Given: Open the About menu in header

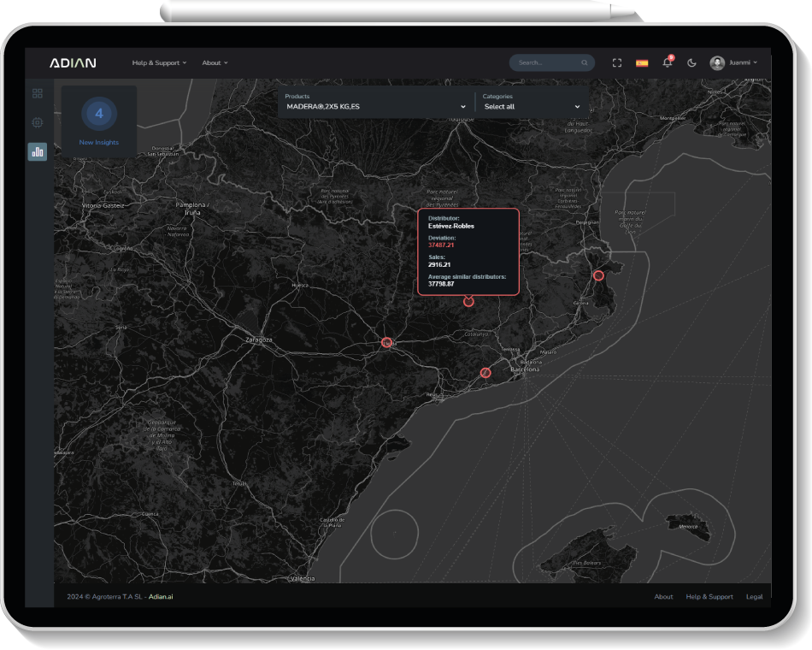Looking at the screenshot, I should [x=215, y=62].
